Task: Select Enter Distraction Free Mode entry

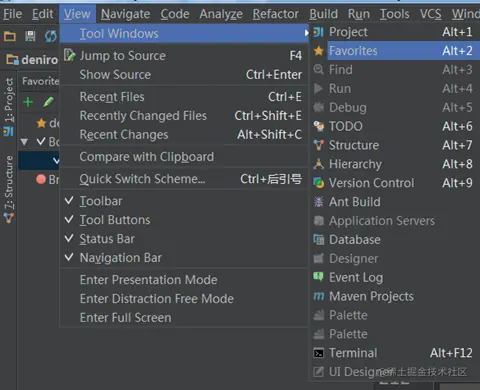Action: pyautogui.click(x=184, y=299)
